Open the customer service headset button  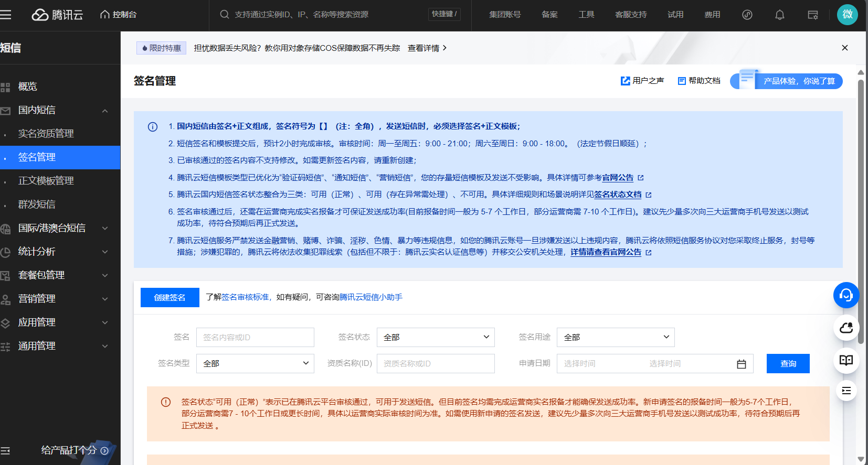[846, 295]
